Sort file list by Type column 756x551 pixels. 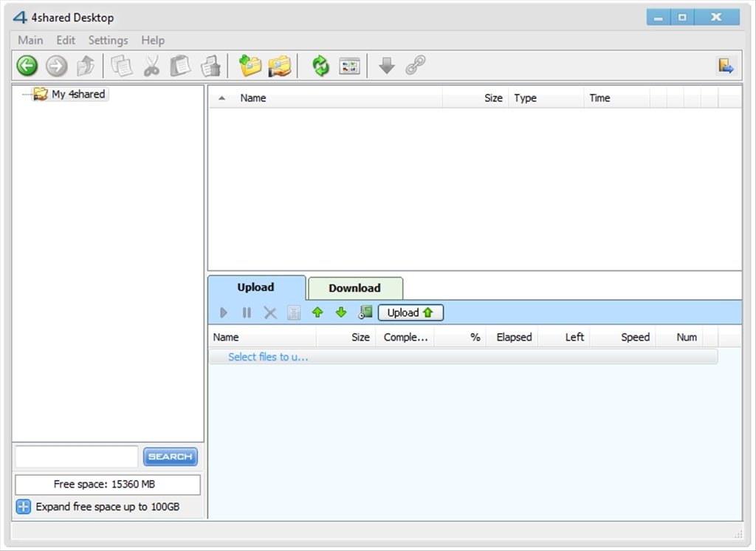pos(525,98)
